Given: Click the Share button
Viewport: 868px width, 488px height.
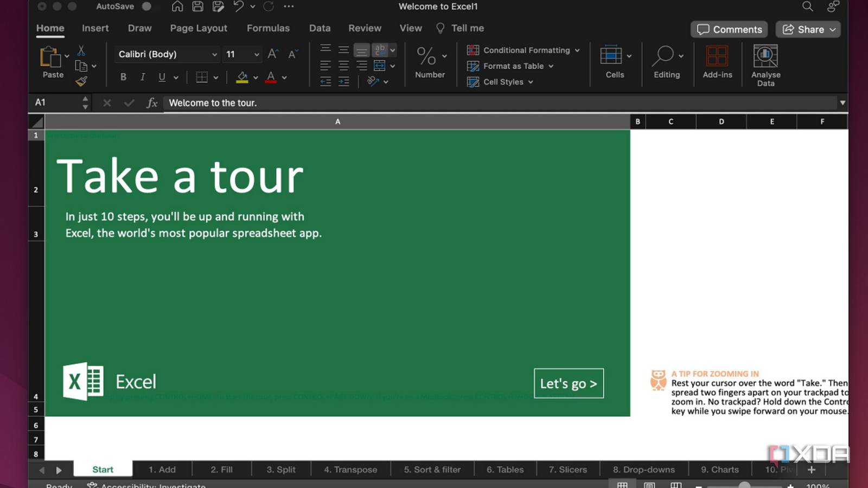Looking at the screenshot, I should 808,29.
